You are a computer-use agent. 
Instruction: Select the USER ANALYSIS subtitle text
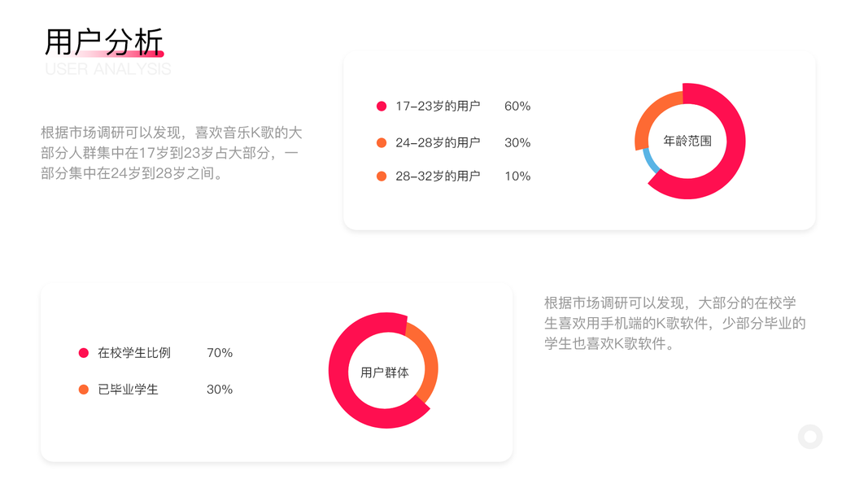(x=108, y=70)
